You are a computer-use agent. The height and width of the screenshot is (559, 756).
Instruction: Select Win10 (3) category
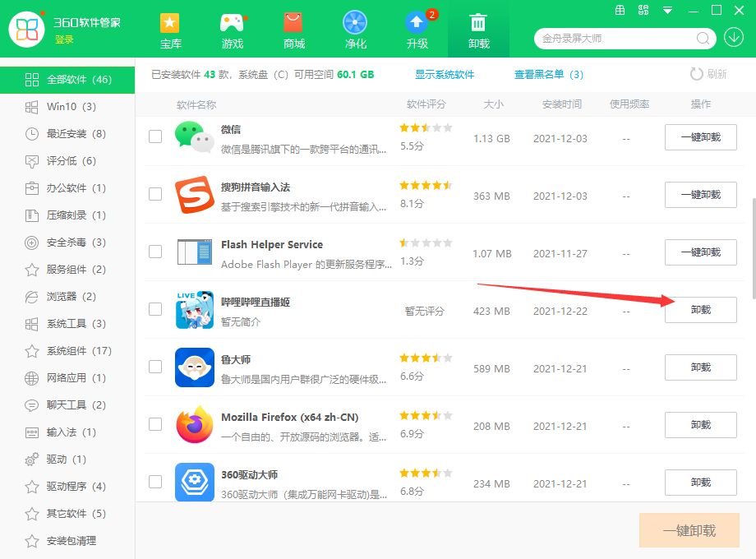67,107
